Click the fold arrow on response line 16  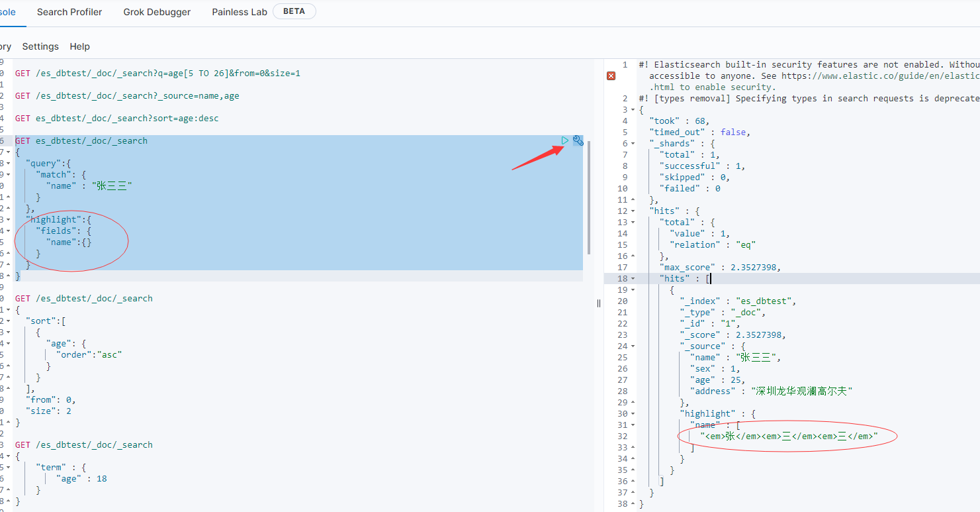pos(633,256)
